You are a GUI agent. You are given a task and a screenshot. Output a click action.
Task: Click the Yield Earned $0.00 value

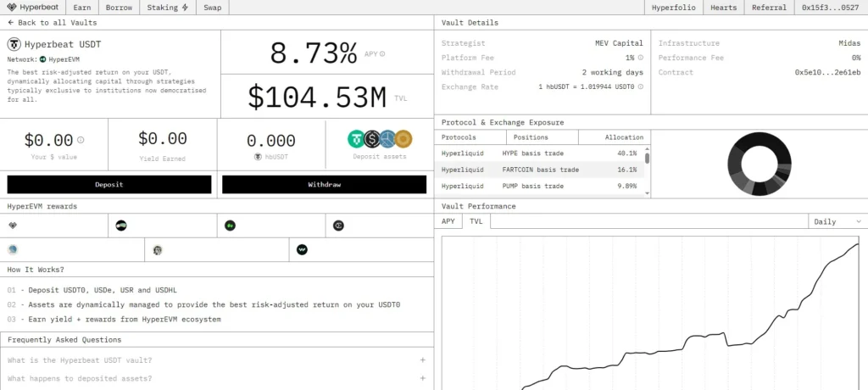[x=162, y=138]
